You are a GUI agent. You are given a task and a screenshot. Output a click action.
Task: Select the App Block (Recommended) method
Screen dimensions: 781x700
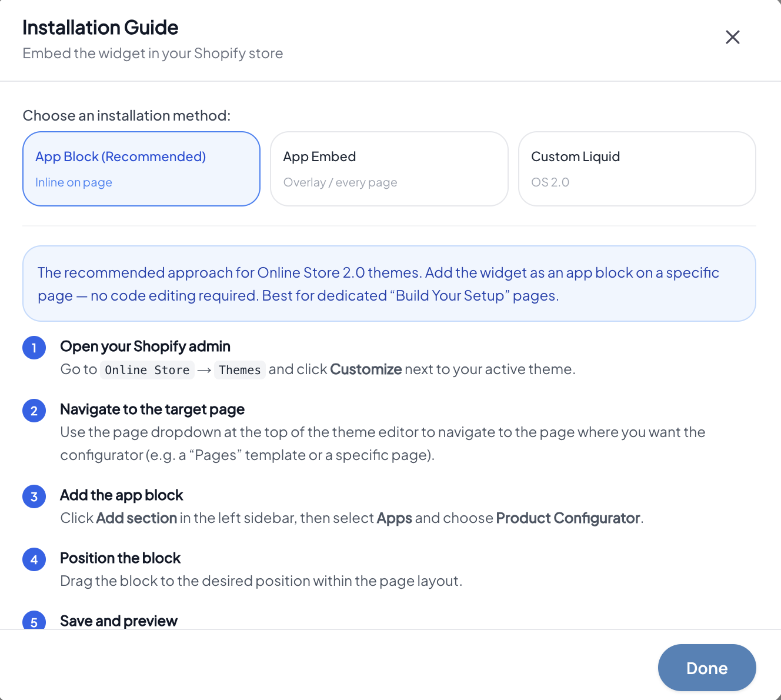point(141,169)
